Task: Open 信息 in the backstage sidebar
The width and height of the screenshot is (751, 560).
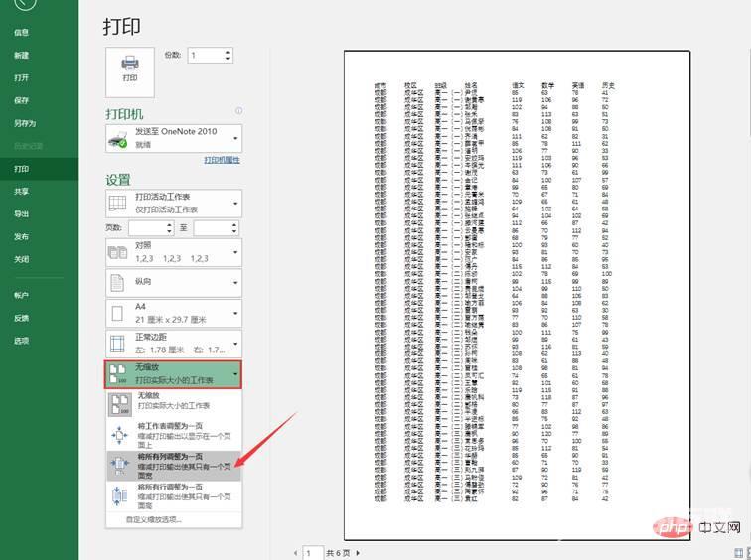Action: [21, 33]
